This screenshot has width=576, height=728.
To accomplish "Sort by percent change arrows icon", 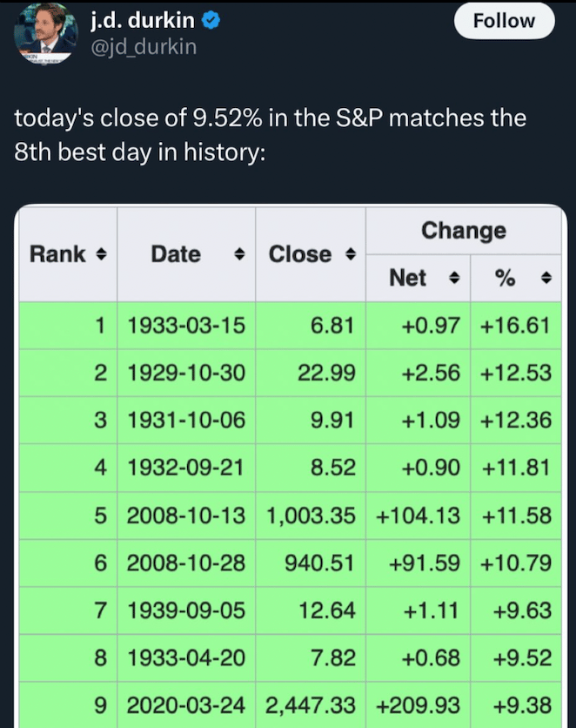I will click(x=546, y=278).
